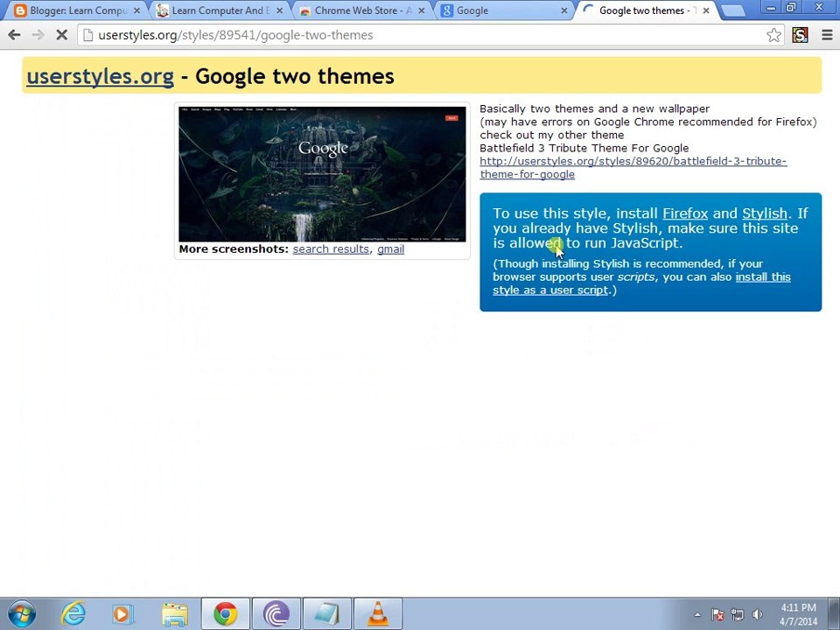Open the clock showing 4:11 PM
Viewport: 840px width, 630px height.
point(798,614)
